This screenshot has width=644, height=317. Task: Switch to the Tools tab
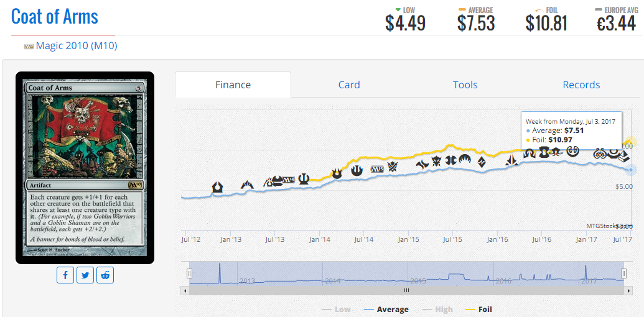click(465, 85)
